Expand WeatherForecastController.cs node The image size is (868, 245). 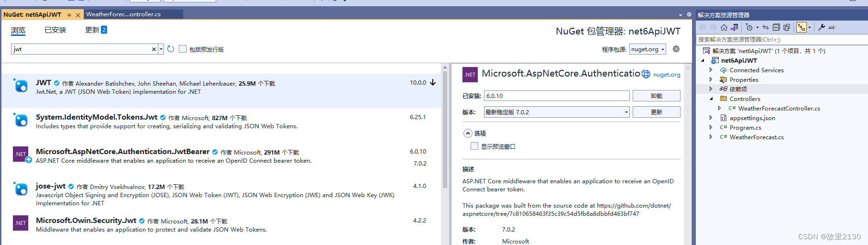coord(720,108)
